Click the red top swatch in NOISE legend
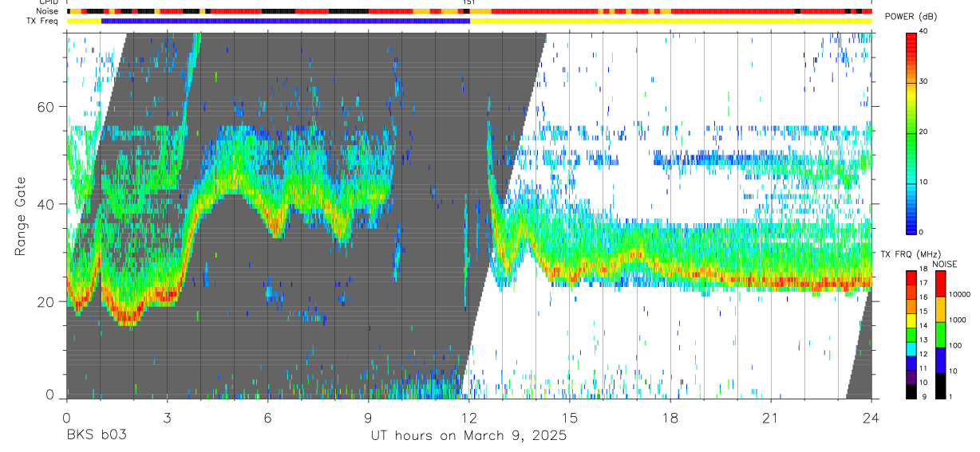980x452 pixels. pyautogui.click(x=940, y=284)
